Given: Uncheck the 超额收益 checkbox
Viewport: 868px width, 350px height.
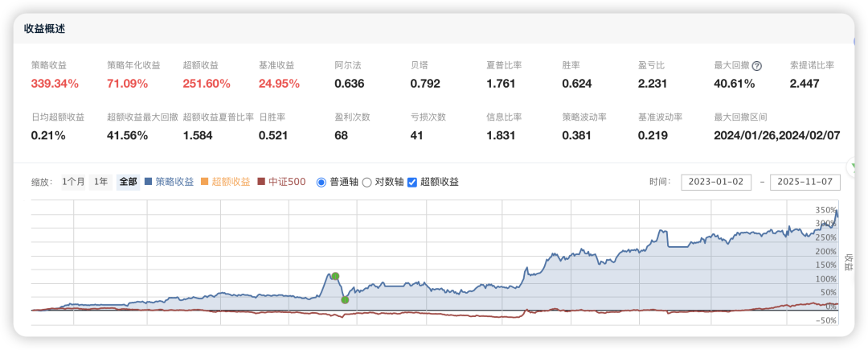Looking at the screenshot, I should [411, 182].
